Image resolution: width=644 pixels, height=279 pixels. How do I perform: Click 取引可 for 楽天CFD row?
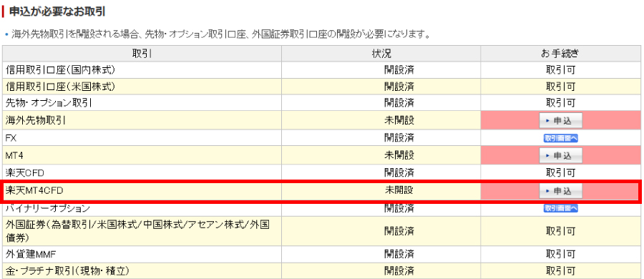[x=560, y=172]
